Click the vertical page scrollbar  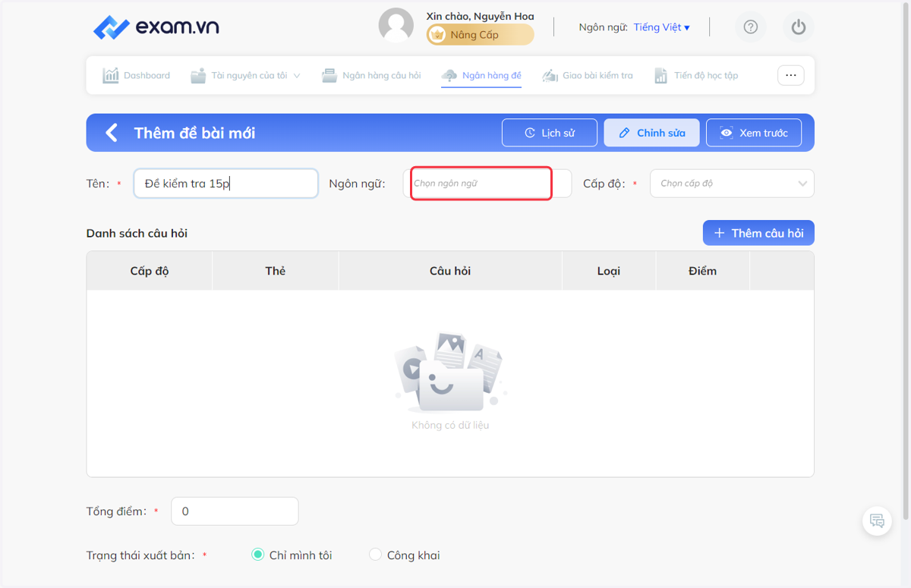(905, 262)
